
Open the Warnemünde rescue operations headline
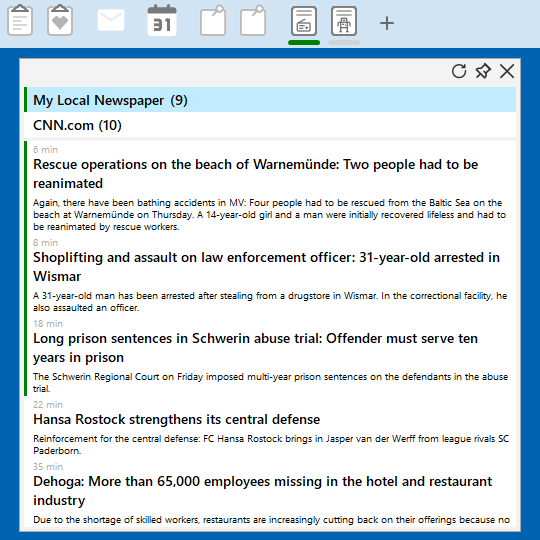[x=256, y=174]
